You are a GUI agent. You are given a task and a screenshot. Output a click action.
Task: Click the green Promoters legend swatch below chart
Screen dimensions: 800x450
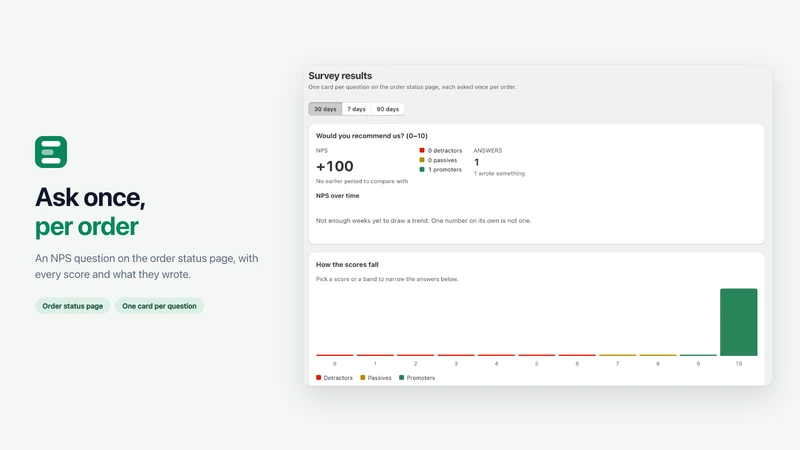pos(402,378)
